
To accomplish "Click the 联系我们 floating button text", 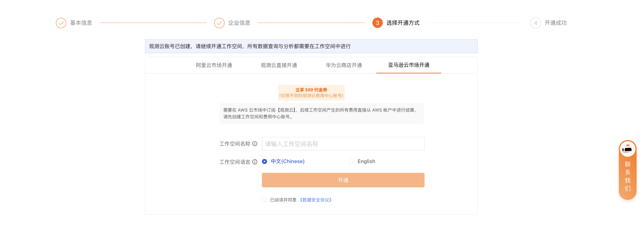I will 628,176.
